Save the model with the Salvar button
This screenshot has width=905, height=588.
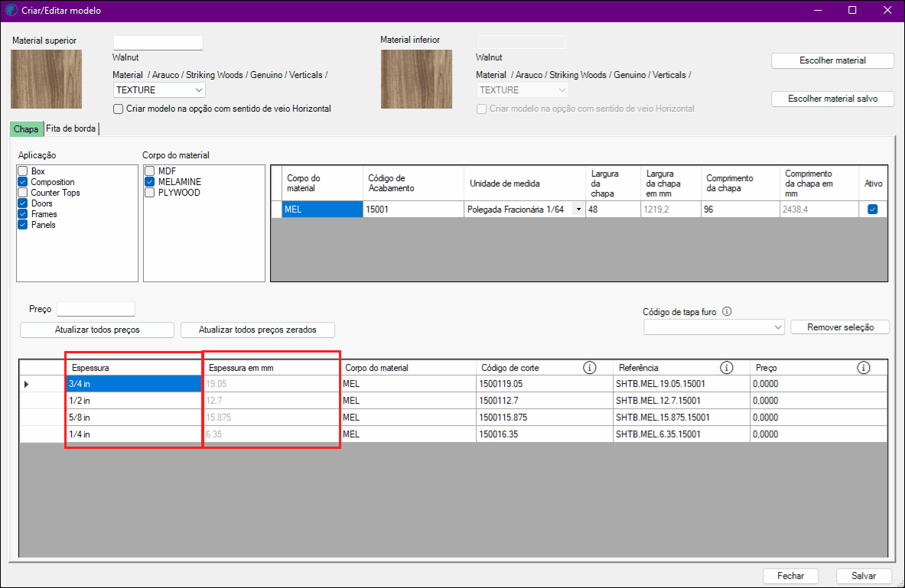click(x=864, y=576)
